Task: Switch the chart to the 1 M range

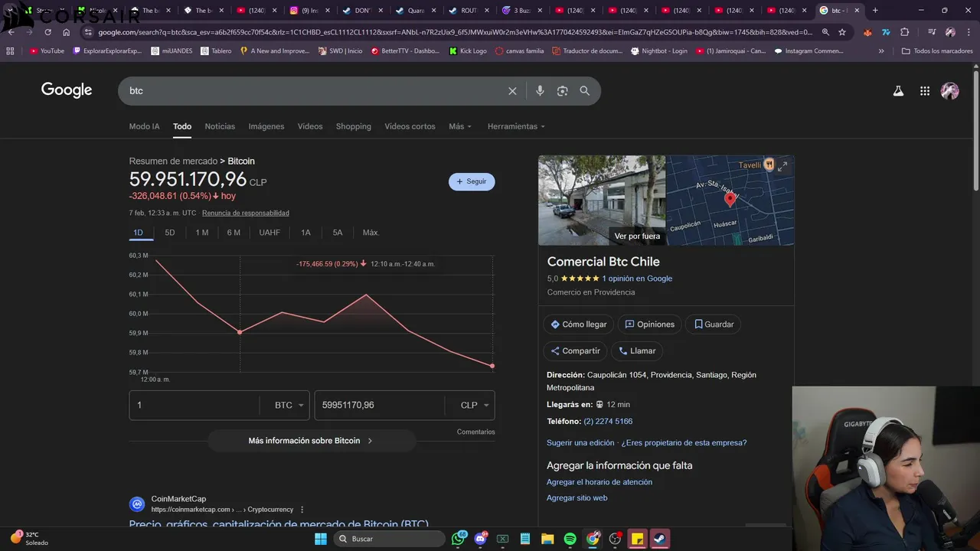Action: click(202, 233)
